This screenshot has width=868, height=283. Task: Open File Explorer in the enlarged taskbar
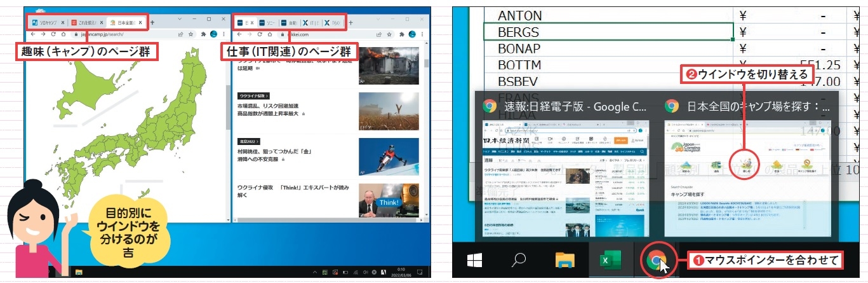(565, 261)
